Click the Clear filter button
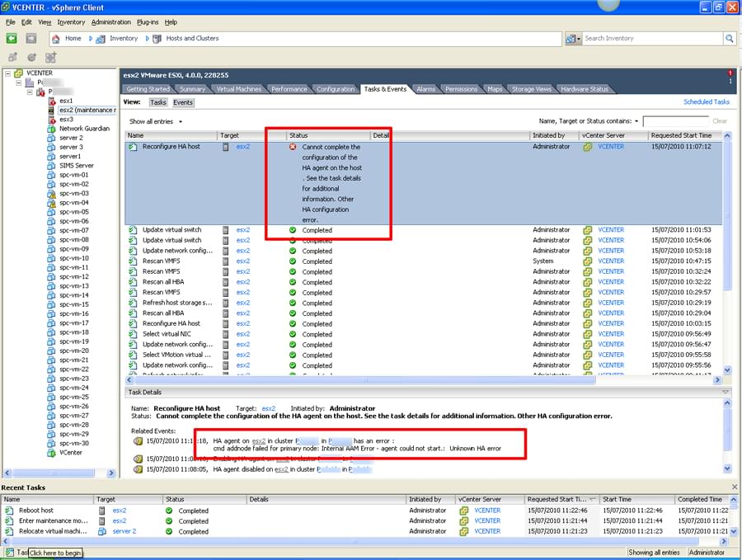This screenshot has width=742, height=560. coord(719,121)
